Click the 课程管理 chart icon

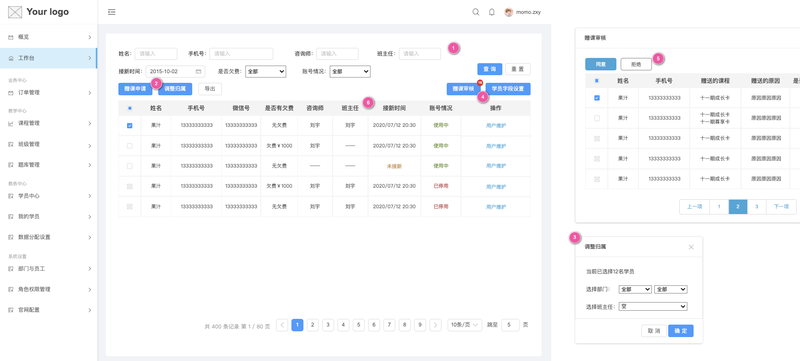point(11,123)
